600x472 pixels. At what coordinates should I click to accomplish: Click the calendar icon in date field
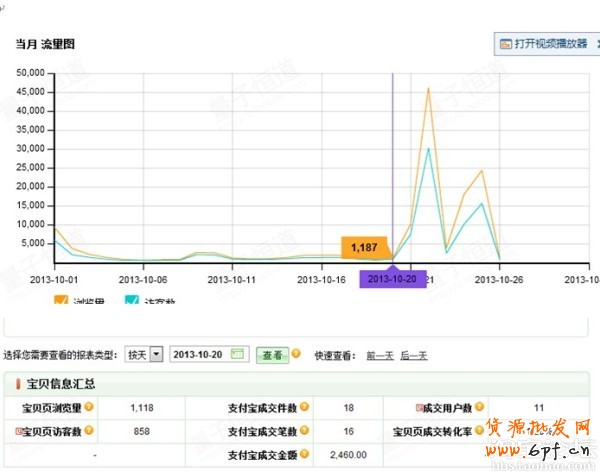point(237,355)
